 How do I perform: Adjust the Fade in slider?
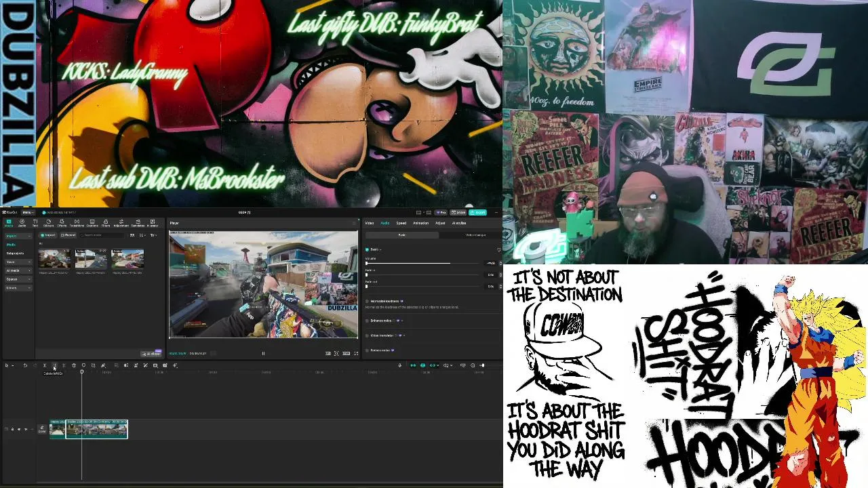[x=422, y=274]
